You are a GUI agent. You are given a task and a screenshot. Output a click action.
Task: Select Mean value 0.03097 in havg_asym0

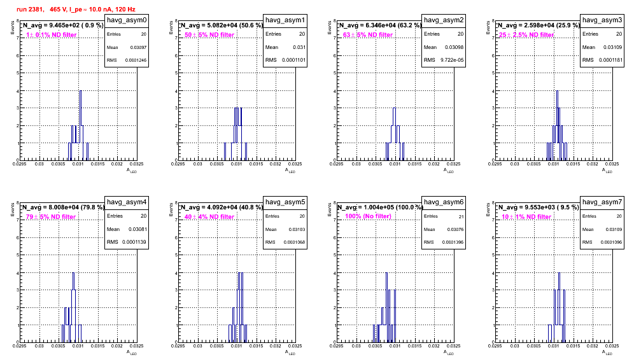tap(138, 47)
